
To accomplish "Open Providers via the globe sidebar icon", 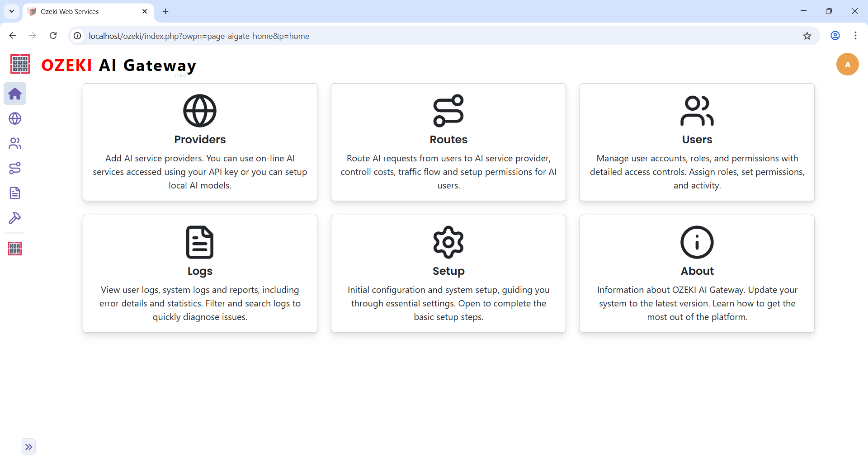I will click(15, 118).
